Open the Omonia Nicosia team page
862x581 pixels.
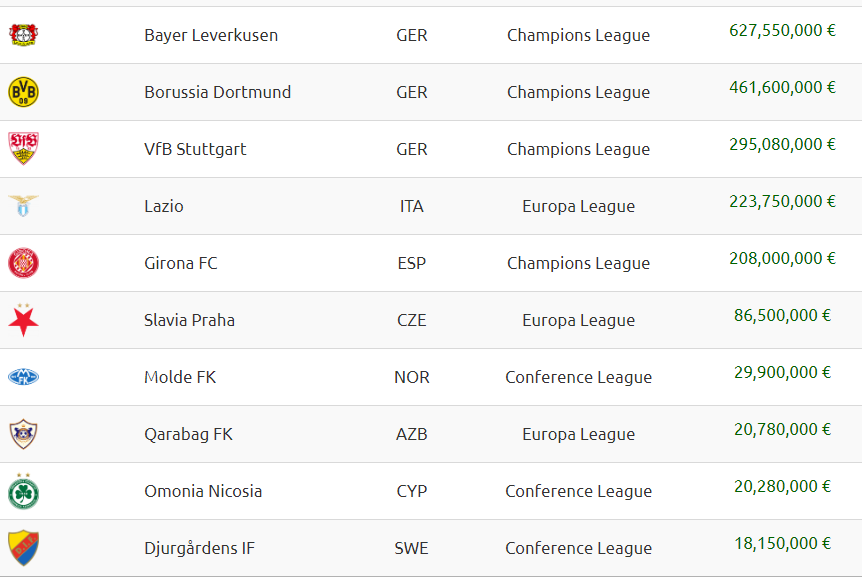(203, 491)
